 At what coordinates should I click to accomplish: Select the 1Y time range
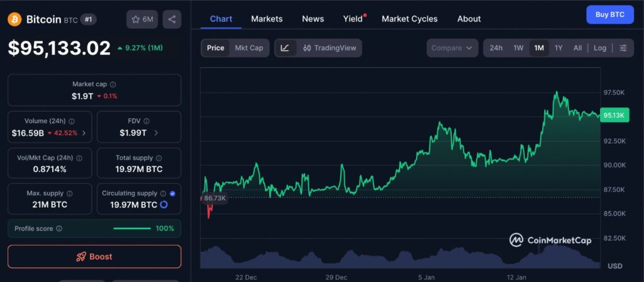pos(558,48)
